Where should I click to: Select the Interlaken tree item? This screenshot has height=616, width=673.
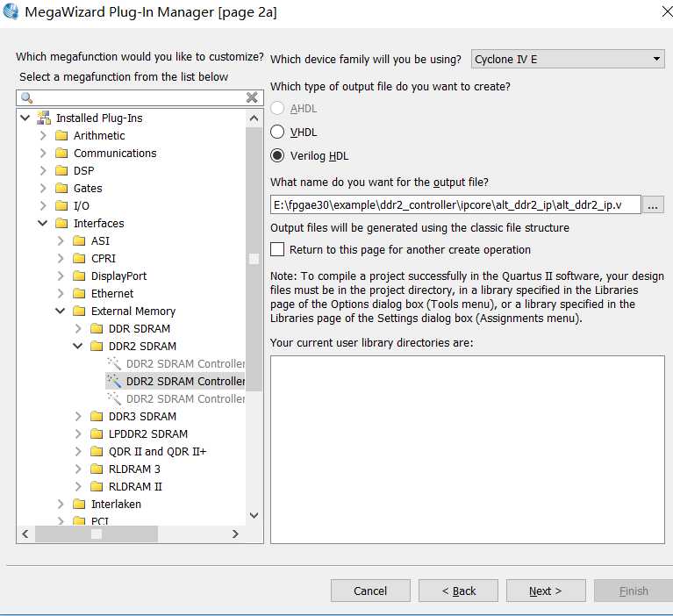point(116,505)
